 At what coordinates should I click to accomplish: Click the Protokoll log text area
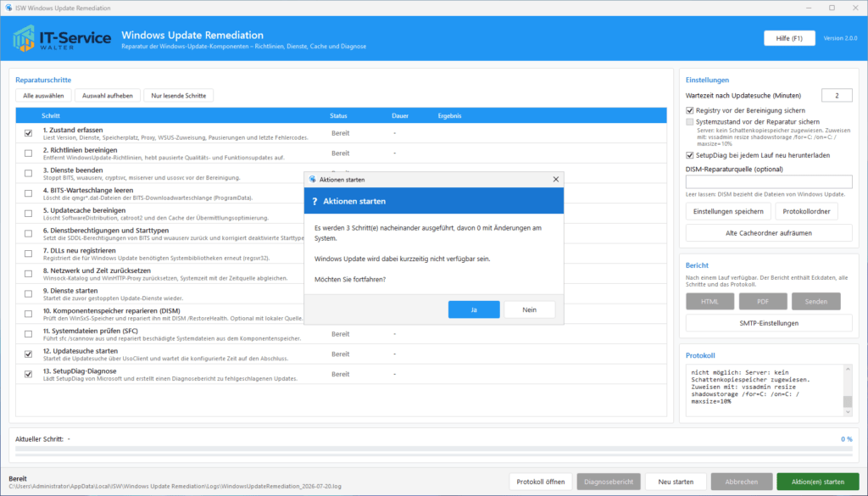[x=765, y=390]
